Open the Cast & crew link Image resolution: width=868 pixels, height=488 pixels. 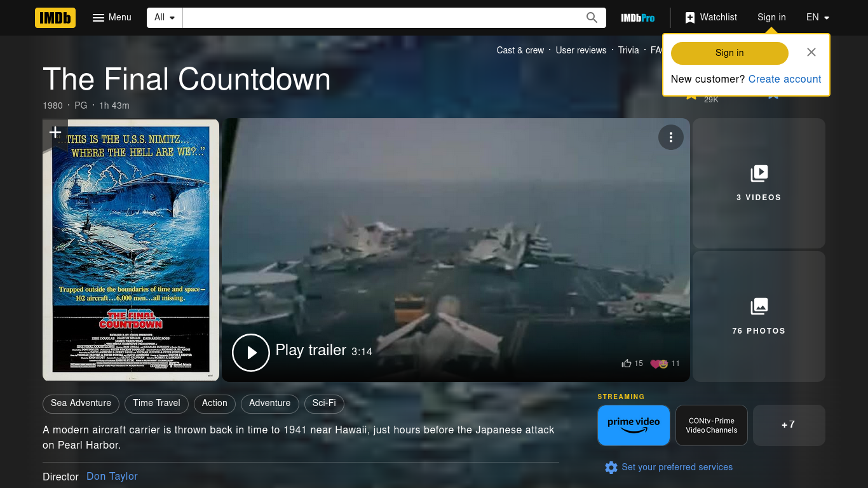tap(520, 50)
